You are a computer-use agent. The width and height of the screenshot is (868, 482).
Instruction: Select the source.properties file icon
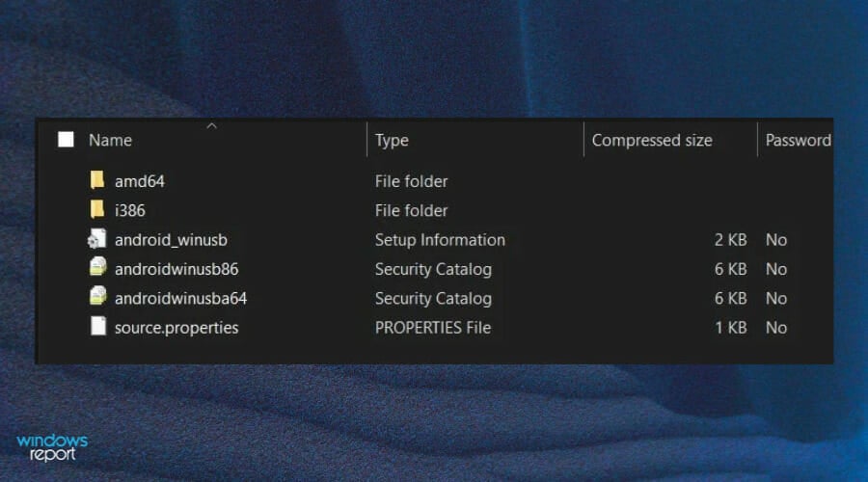pyautogui.click(x=98, y=327)
